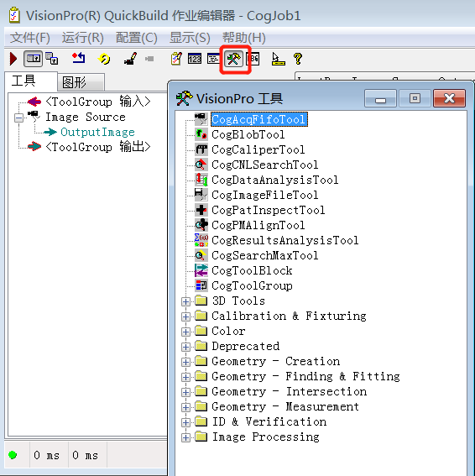Open the 运行(R) menu
Viewport: 475px width, 476px height.
[82, 38]
